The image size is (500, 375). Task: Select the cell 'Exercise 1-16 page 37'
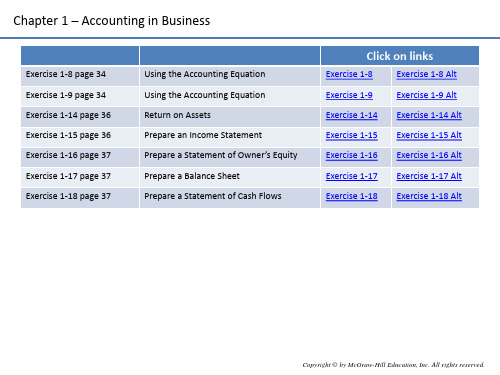(x=80, y=157)
